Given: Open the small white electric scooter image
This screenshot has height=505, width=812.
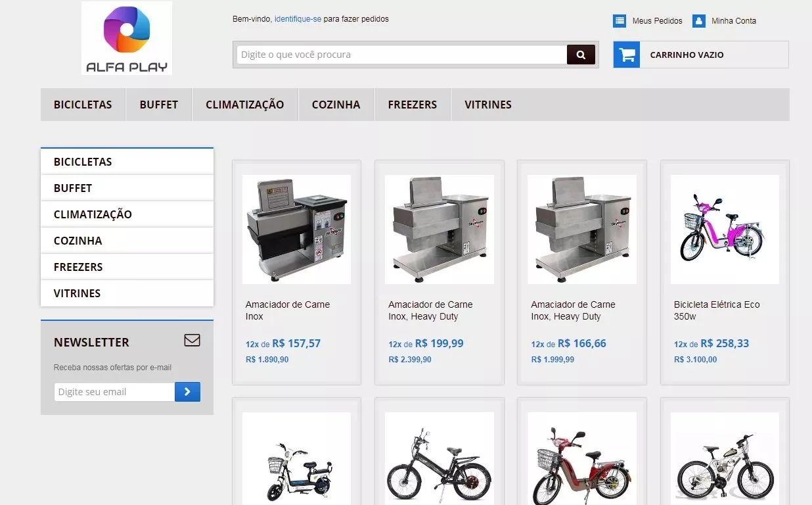Looking at the screenshot, I should coord(296,458).
